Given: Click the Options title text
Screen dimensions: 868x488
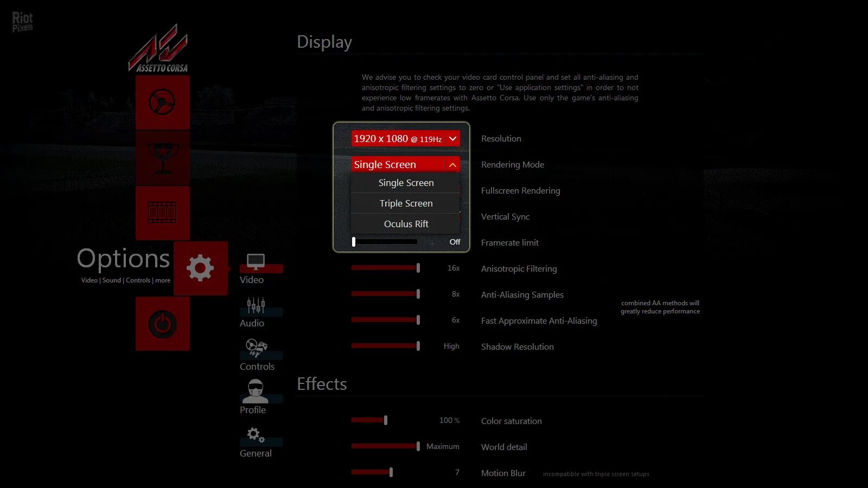Looking at the screenshot, I should tap(123, 259).
